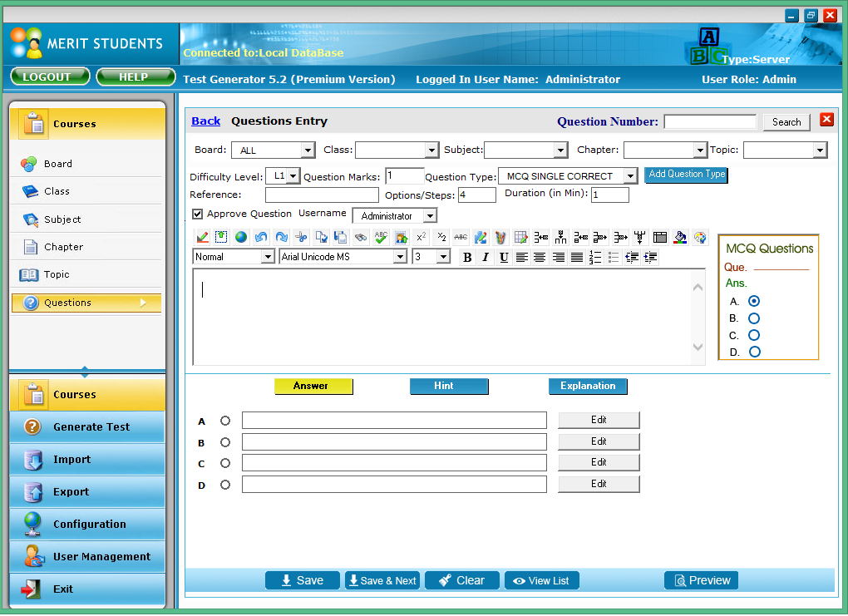The image size is (848, 616).
Task: Select Chapter from the Courses menu
Action: (63, 247)
